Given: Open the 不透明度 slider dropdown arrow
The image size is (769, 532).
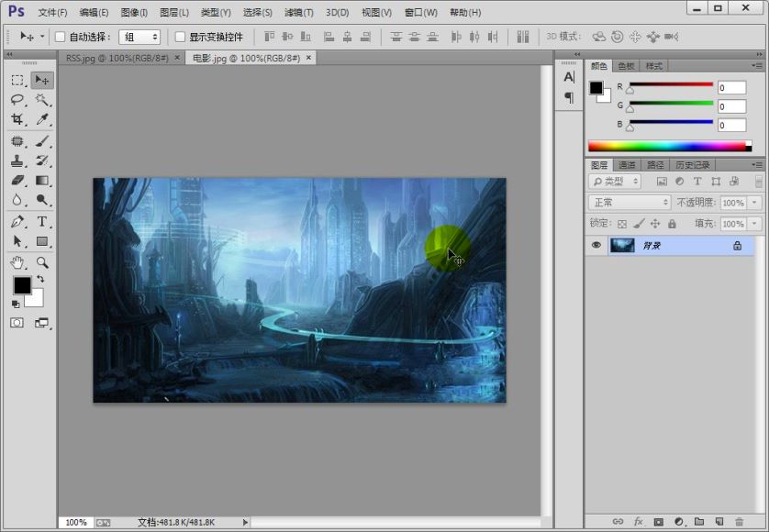Looking at the screenshot, I should coord(755,203).
